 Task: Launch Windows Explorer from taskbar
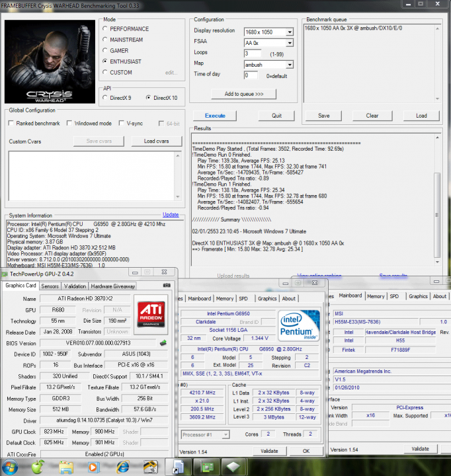pos(66,467)
